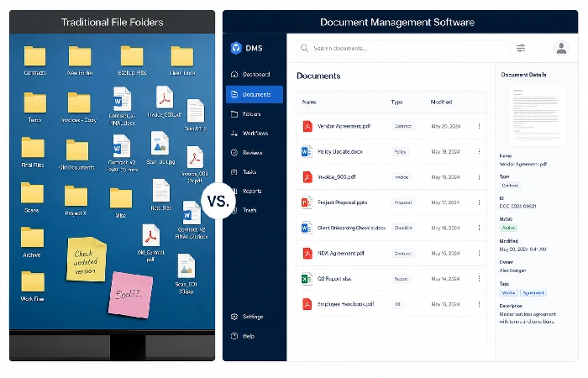Click the Employee Handbook.pdf file name
588x378 pixels.
click(x=345, y=304)
